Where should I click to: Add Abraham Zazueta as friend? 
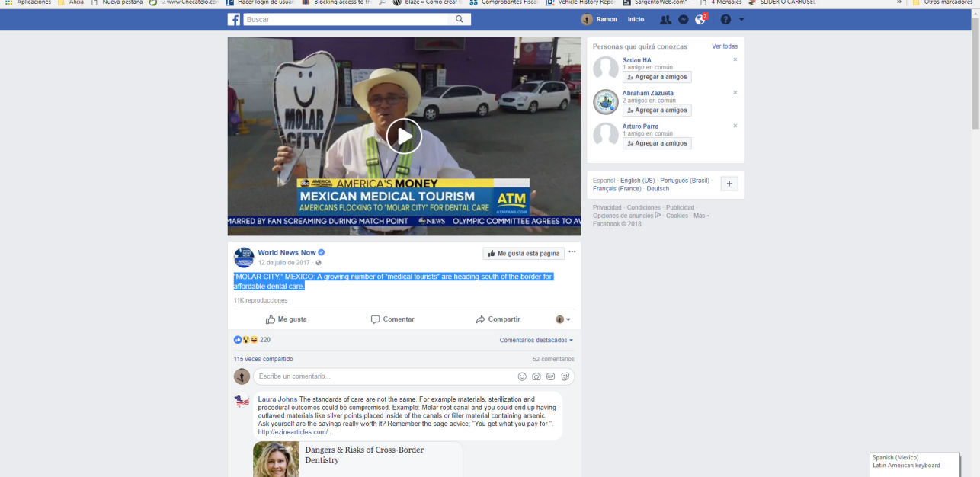(657, 110)
